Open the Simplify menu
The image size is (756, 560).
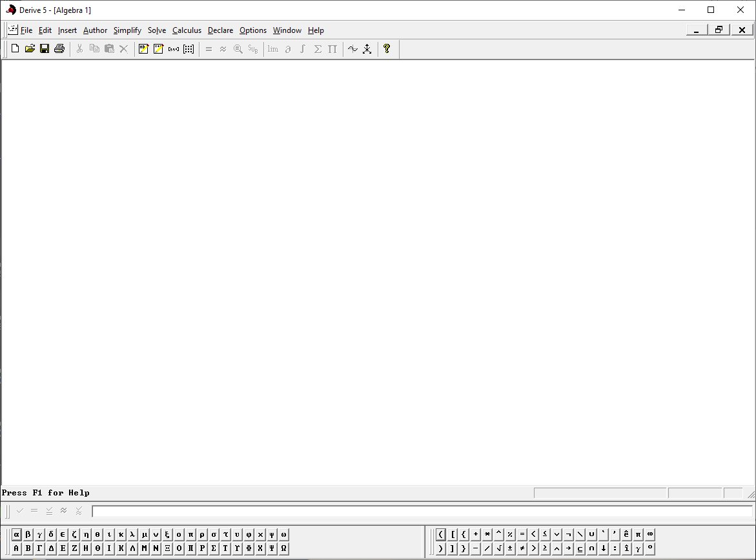tap(127, 30)
